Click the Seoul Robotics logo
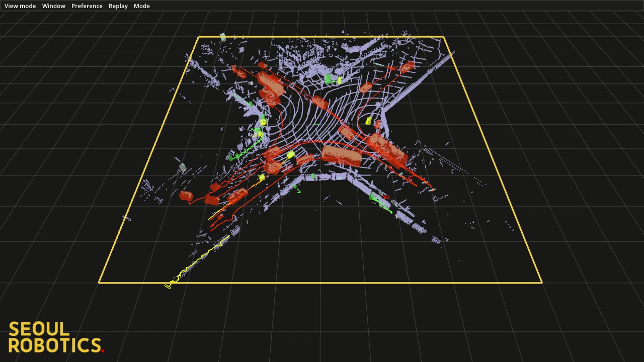Viewport: 644px width, 362px height. pyautogui.click(x=56, y=337)
